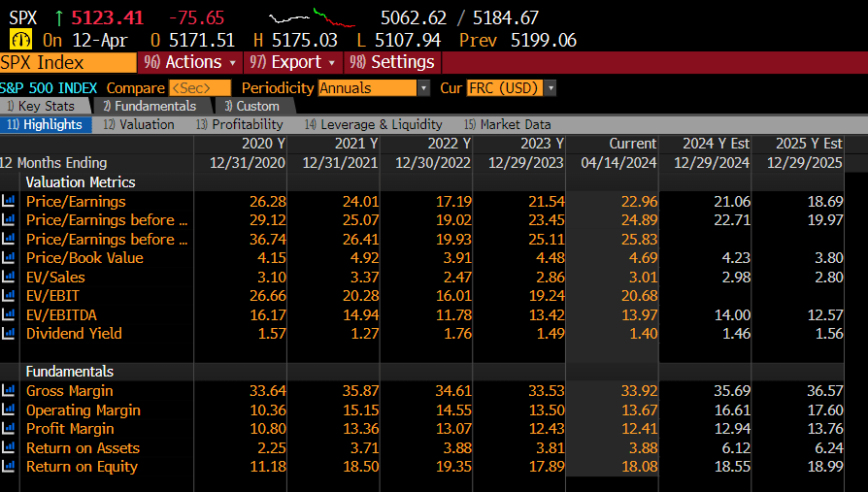
Task: Click the current Price/Earnings value 22.96
Action: 640,202
